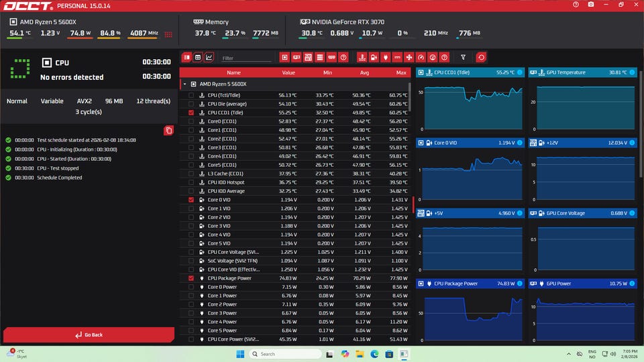Select the Core5 (CCD1) temperature row

pyautogui.click(x=295, y=165)
